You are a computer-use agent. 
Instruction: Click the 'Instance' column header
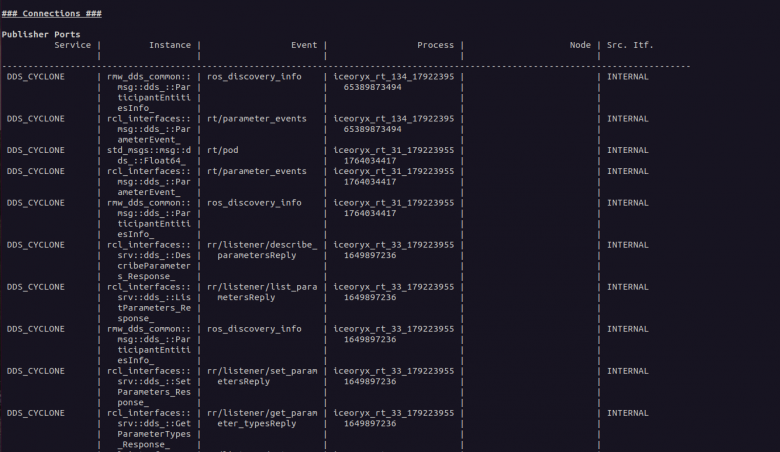[x=170, y=45]
